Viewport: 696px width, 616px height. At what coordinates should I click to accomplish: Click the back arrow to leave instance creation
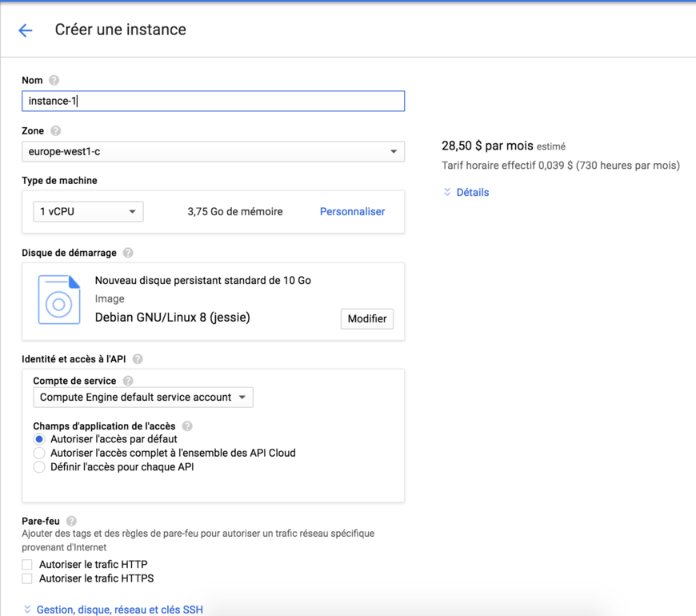click(x=25, y=30)
